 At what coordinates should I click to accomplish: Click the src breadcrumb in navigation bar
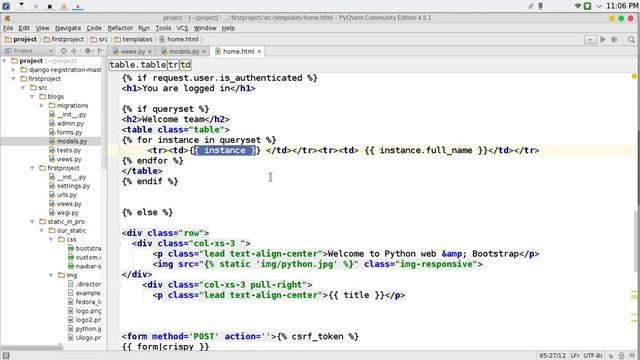pos(99,40)
